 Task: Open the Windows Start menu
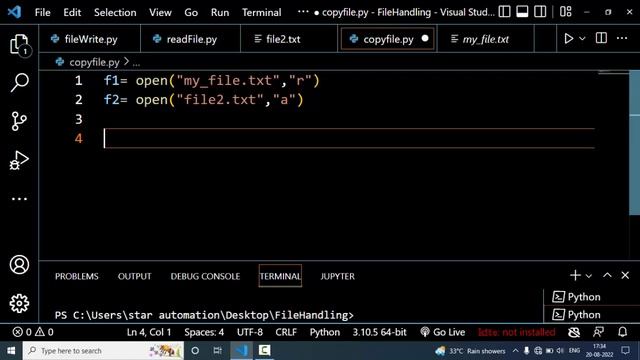coord(11,351)
